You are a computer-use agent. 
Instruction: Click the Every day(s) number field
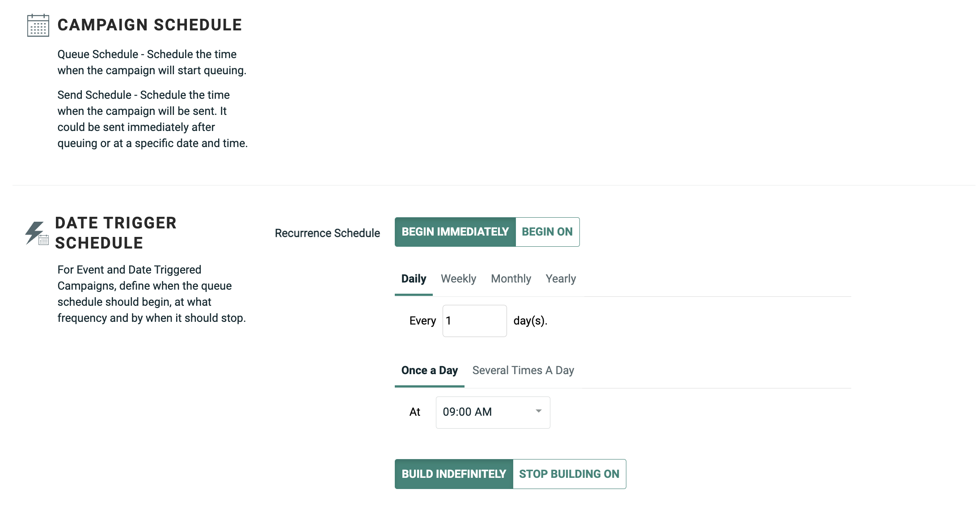click(474, 321)
